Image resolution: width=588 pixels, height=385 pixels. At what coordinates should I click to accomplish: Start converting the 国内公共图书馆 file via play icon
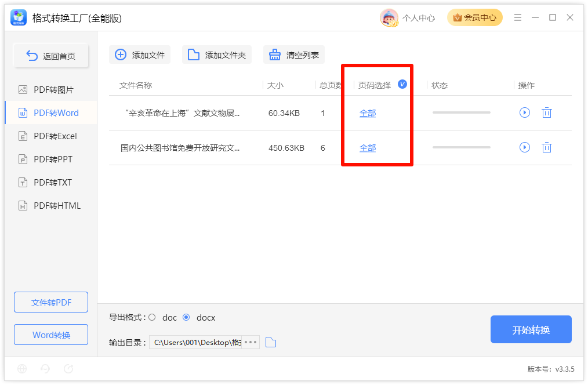coord(525,147)
